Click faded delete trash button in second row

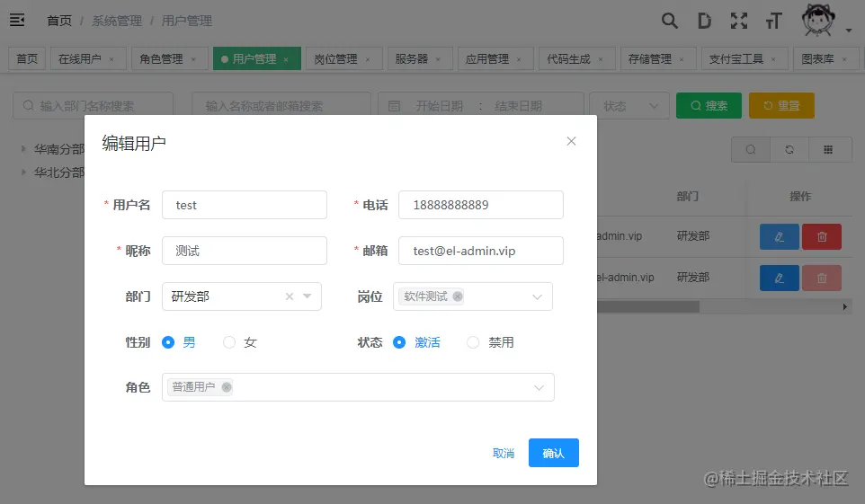[822, 278]
